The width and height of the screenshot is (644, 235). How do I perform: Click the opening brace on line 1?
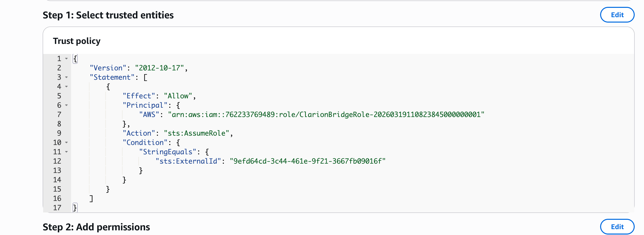[75, 59]
